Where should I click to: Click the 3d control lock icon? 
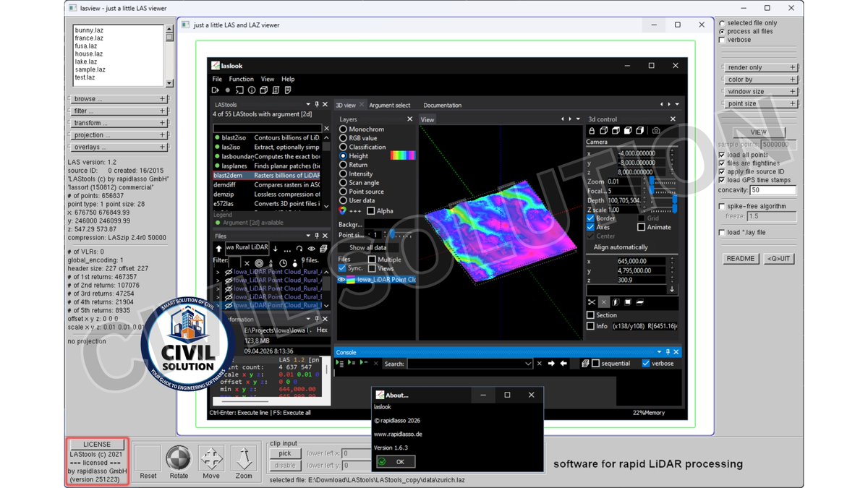coord(592,131)
